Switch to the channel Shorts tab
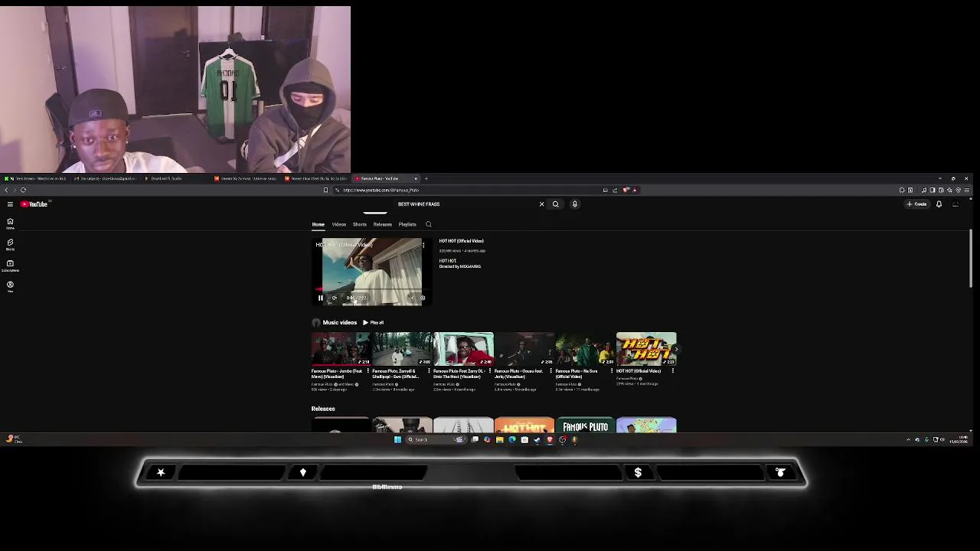980x551 pixels. point(359,224)
